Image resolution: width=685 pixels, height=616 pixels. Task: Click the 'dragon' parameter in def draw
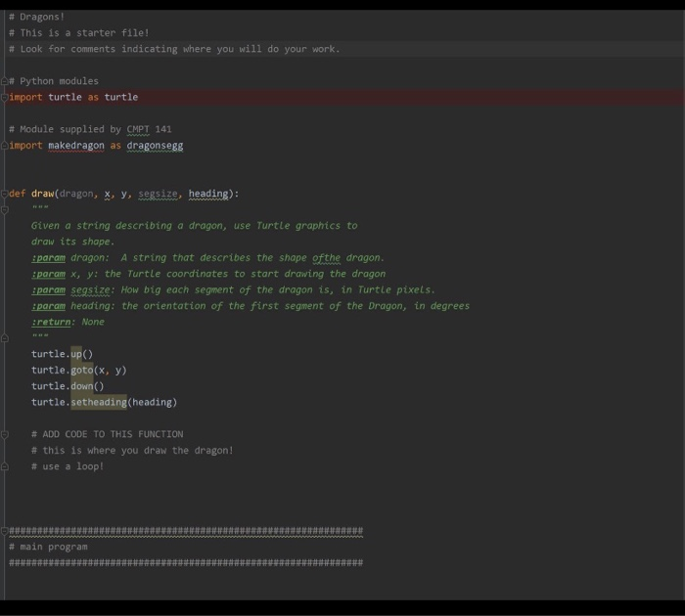pyautogui.click(x=76, y=194)
